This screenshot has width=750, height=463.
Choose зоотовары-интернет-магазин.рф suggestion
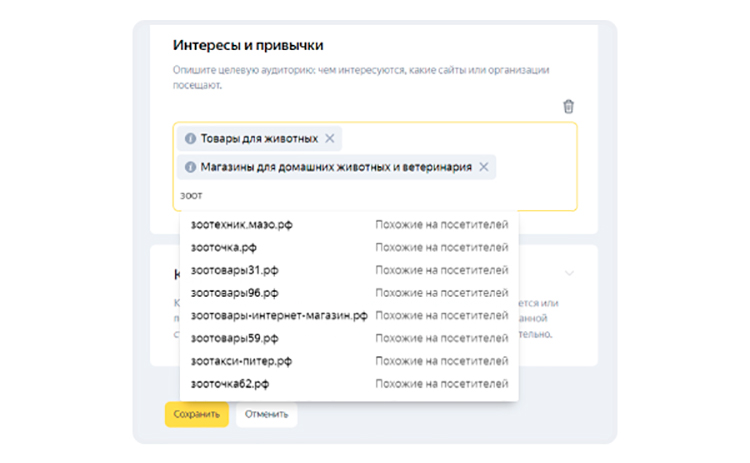(x=279, y=315)
